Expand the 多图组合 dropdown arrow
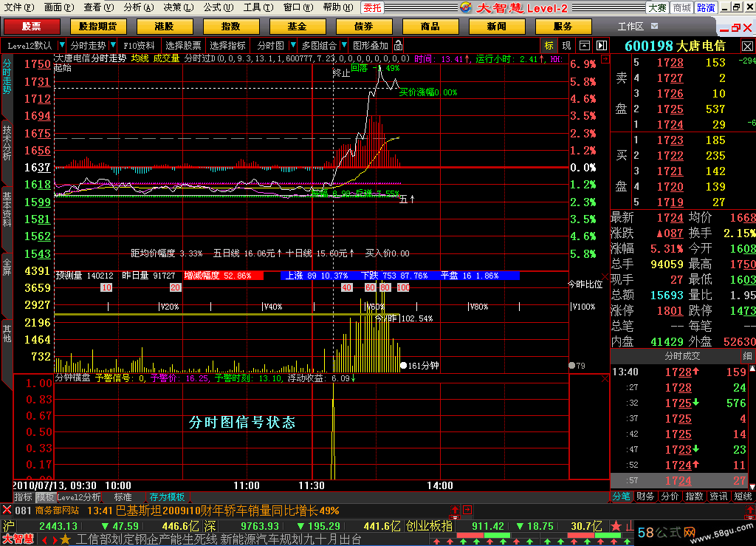The height and width of the screenshot is (546, 756). [x=344, y=45]
